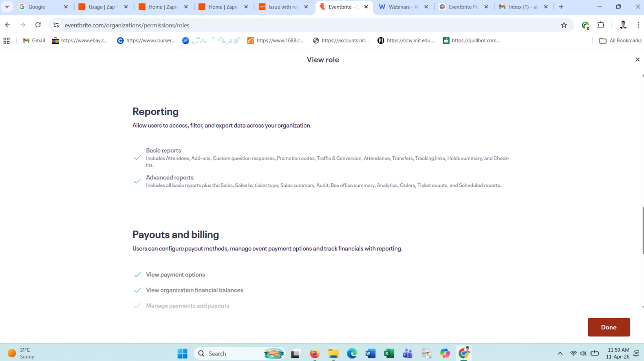The width and height of the screenshot is (644, 361).
Task: Close the View role panel with X
Action: coord(637,60)
